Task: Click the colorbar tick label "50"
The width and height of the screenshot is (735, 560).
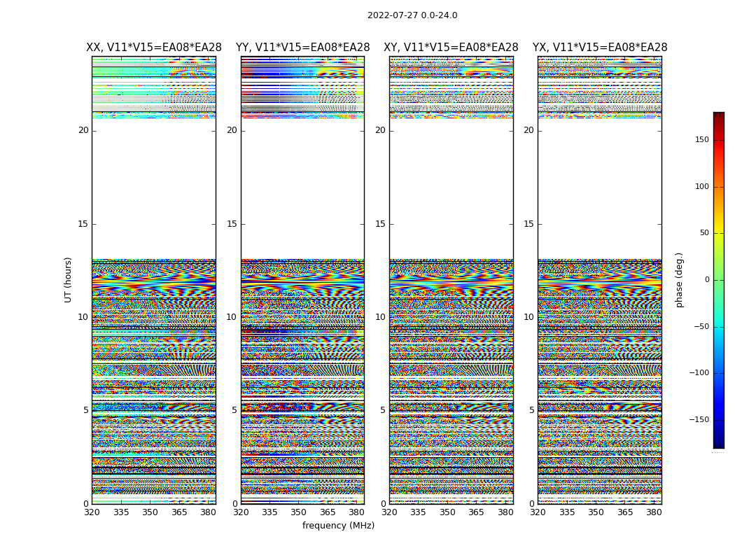Action: click(704, 233)
